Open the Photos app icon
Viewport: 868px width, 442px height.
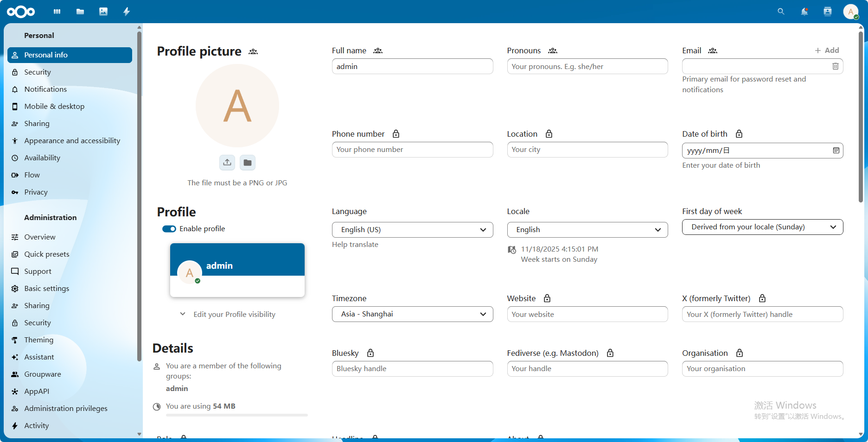pyautogui.click(x=103, y=12)
